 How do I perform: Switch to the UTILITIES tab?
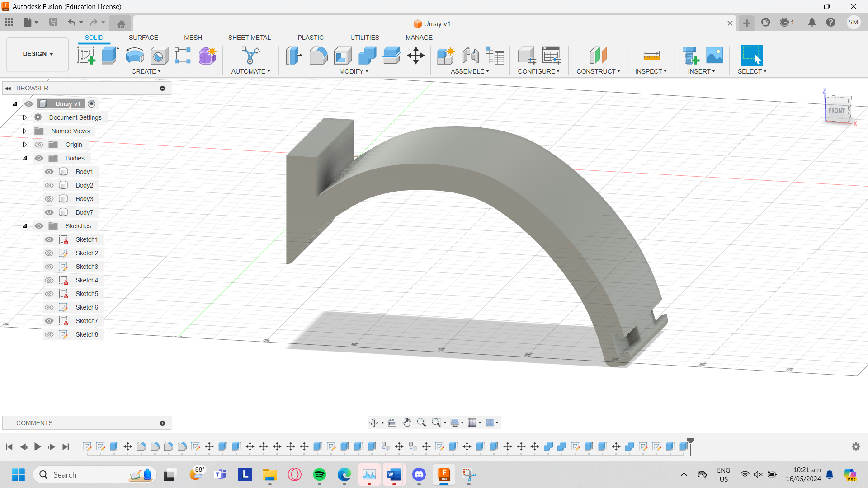[365, 38]
